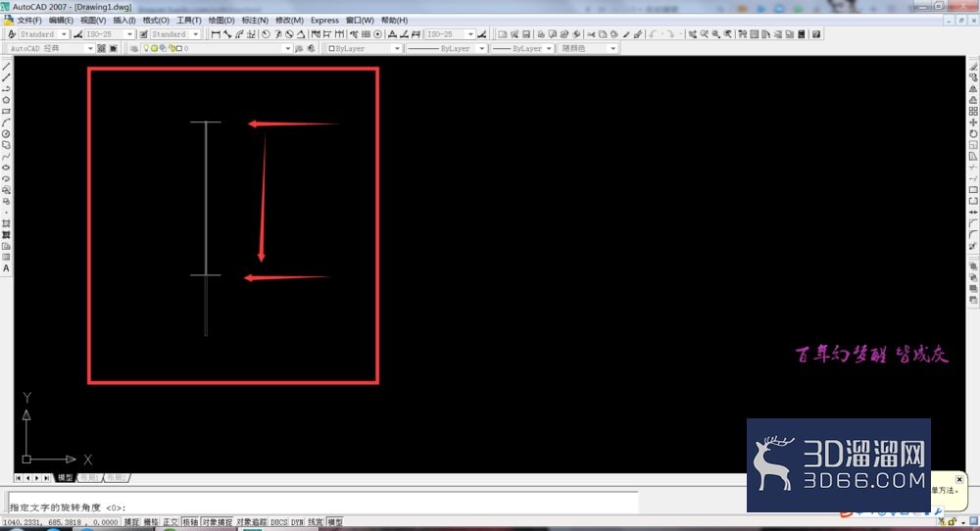Select the diameter dimension tool
Image resolution: width=980 pixels, height=531 pixels.
(x=289, y=34)
